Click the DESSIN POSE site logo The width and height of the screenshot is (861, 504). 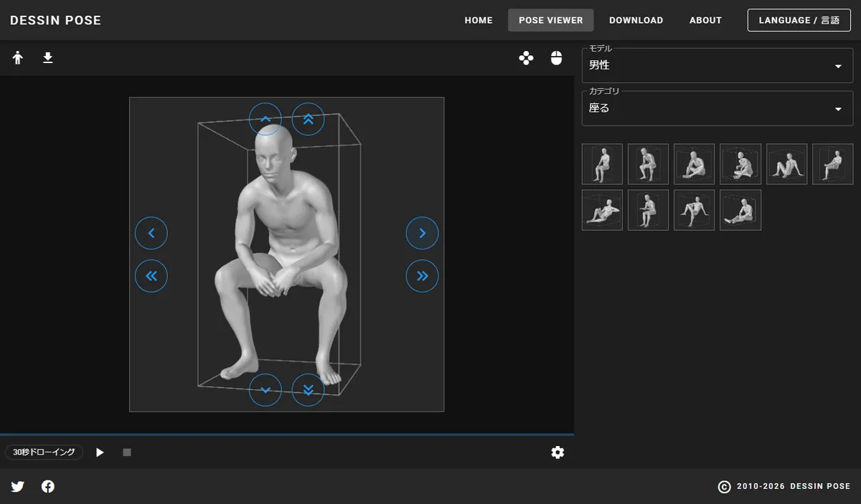(x=56, y=20)
